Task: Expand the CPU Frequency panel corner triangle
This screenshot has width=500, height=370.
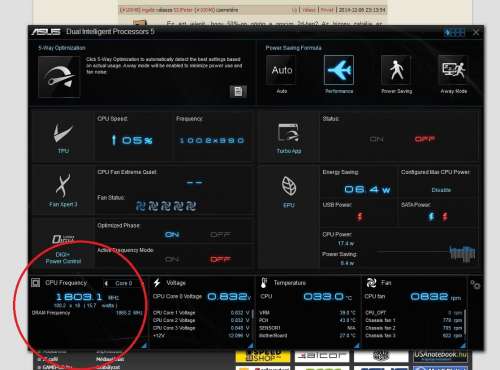Action: (x=144, y=346)
